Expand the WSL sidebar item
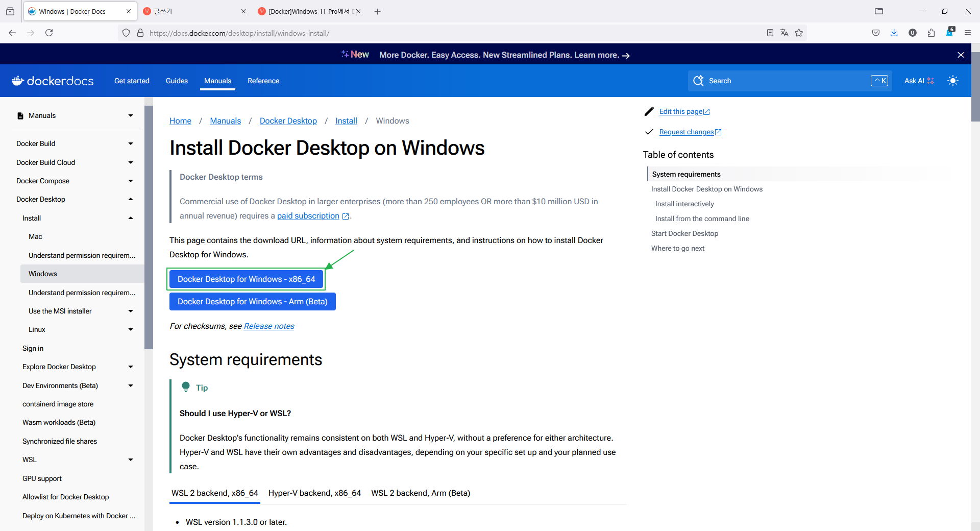 [x=131, y=460]
